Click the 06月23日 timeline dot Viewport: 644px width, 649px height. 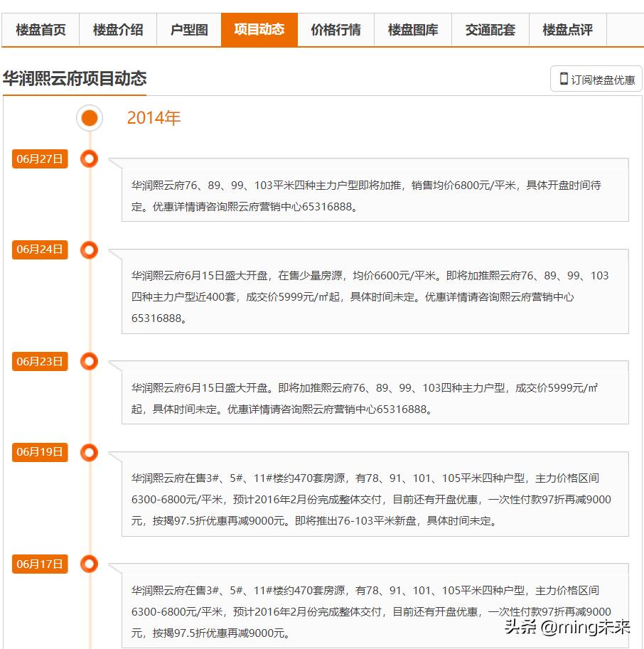[x=89, y=362]
